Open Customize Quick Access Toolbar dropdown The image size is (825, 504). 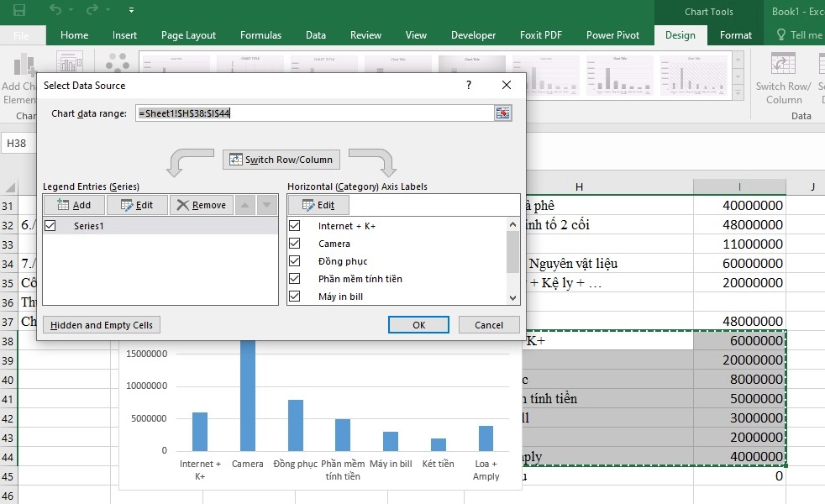pyautogui.click(x=131, y=10)
